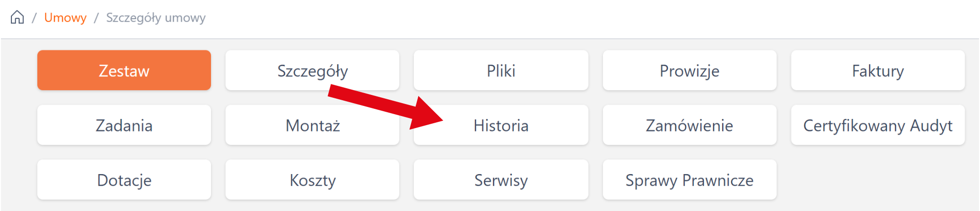Viewport: 980px width, 211px height.
Task: Select the Serwisy tab
Action: click(x=501, y=180)
